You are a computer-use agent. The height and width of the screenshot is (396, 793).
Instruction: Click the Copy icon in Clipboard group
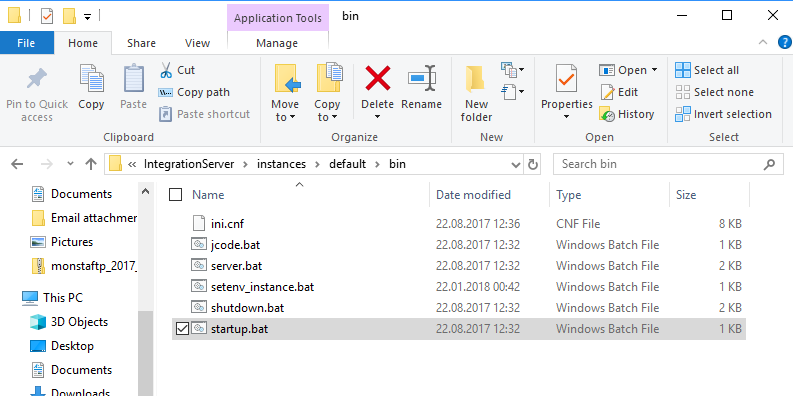click(91, 78)
